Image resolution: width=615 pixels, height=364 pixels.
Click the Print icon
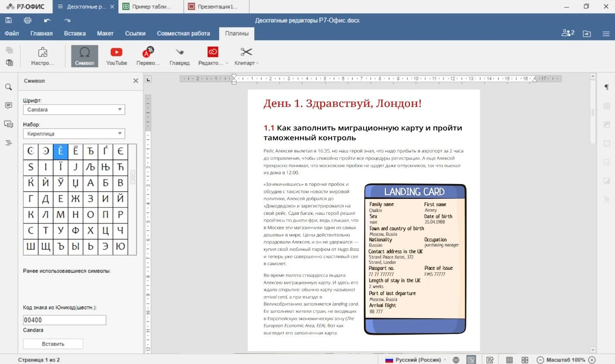[x=28, y=20]
